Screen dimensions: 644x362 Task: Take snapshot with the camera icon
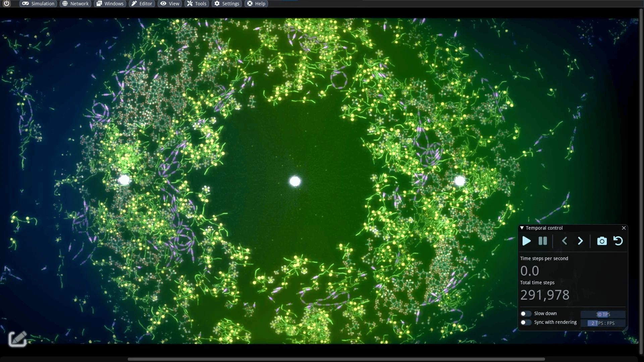(x=602, y=241)
